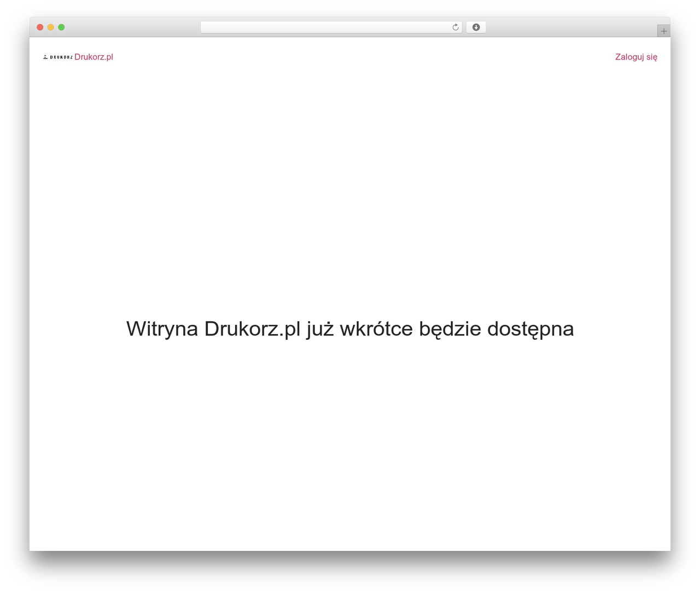Viewport: 700px width, 593px height.
Task: Add a new browser tab
Action: tap(663, 31)
